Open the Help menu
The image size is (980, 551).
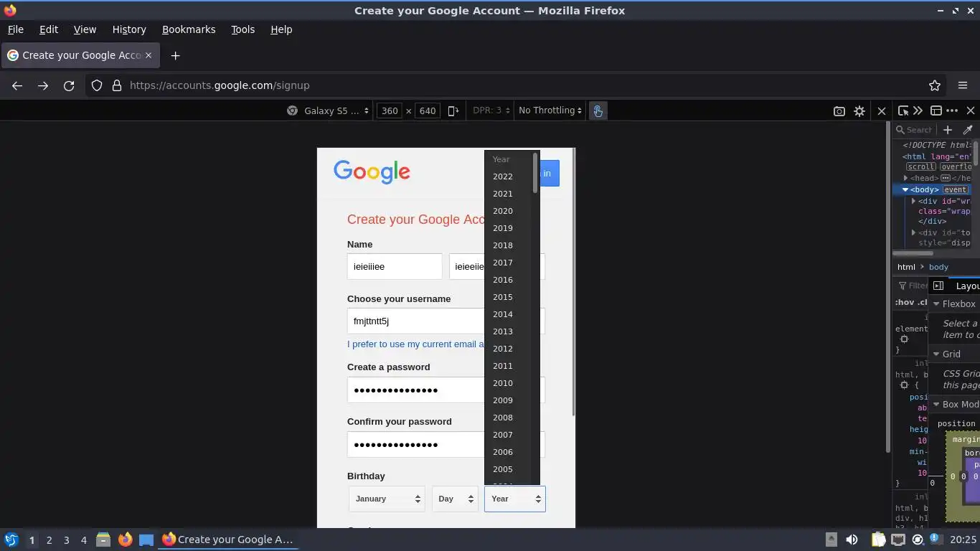pos(281,29)
